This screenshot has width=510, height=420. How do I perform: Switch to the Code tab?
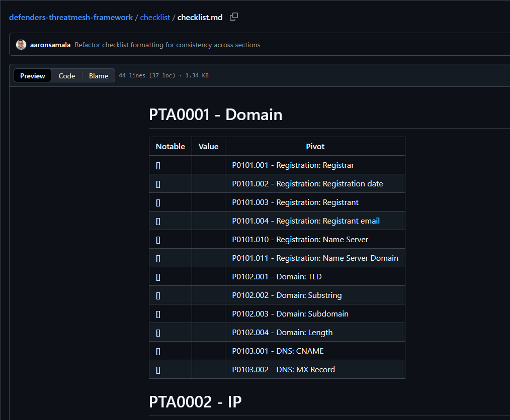pyautogui.click(x=66, y=76)
